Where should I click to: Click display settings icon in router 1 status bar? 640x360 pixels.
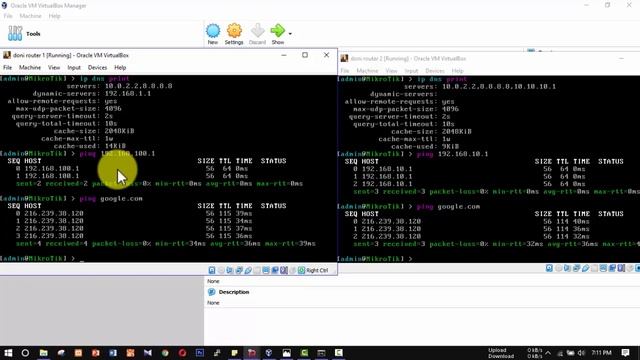(266, 270)
